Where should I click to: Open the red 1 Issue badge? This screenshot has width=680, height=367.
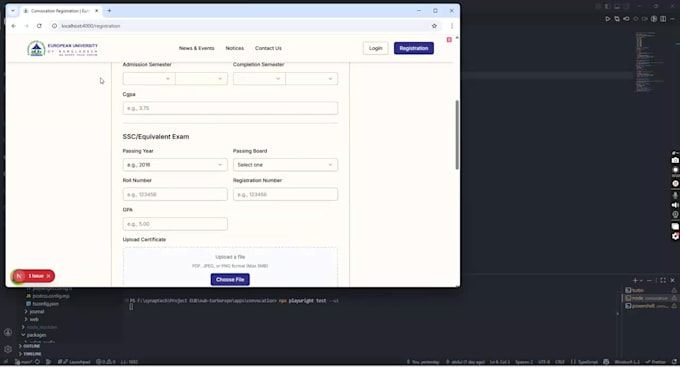pyautogui.click(x=33, y=276)
